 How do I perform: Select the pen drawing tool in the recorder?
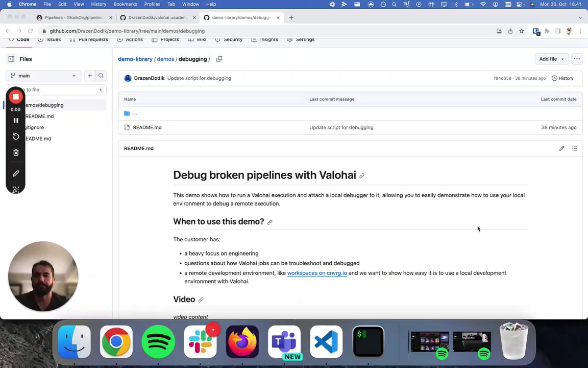(x=16, y=173)
